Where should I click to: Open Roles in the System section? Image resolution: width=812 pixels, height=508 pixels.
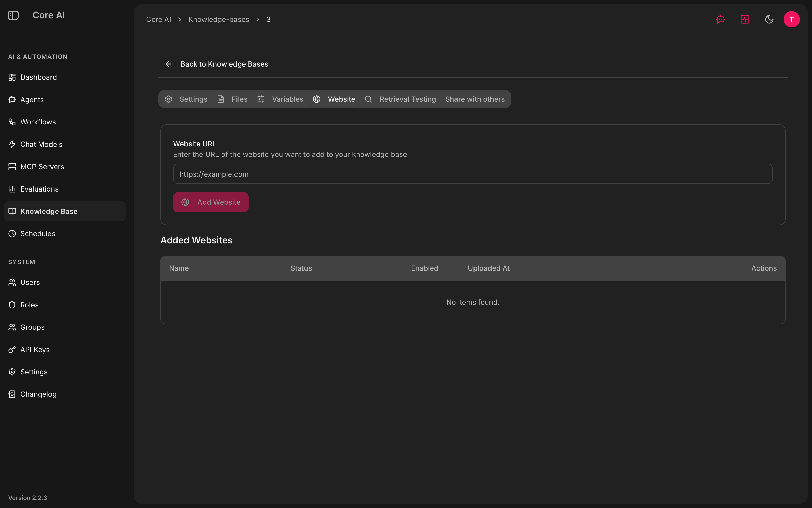click(x=65, y=305)
